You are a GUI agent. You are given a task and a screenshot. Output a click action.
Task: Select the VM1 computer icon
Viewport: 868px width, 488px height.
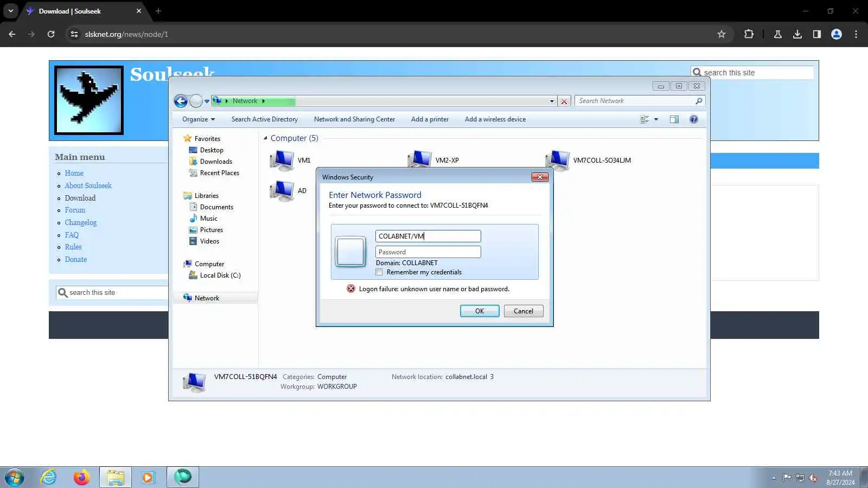tap(282, 160)
